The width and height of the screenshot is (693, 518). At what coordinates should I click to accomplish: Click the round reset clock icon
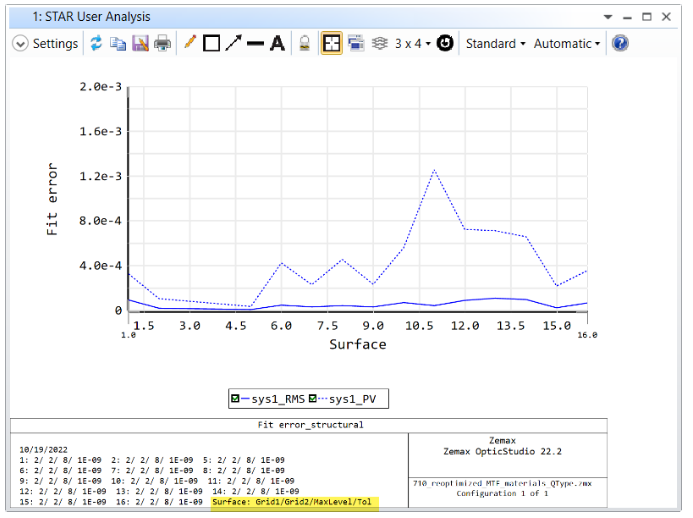coord(445,44)
